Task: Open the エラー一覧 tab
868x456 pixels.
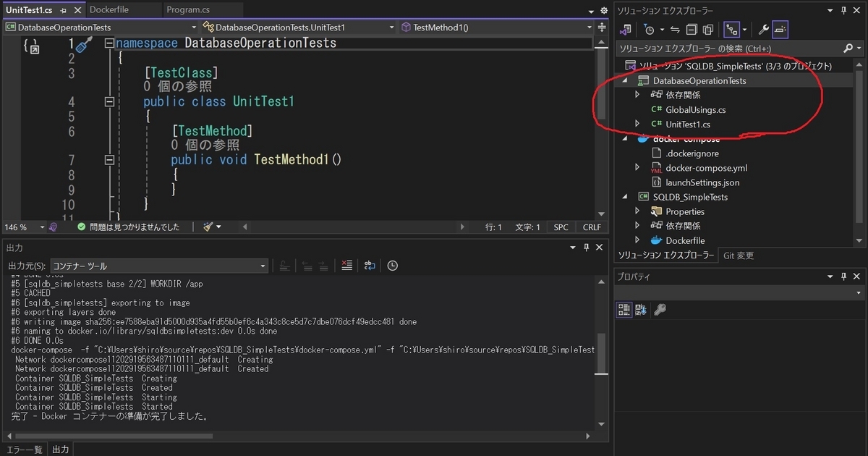Action: [x=24, y=449]
